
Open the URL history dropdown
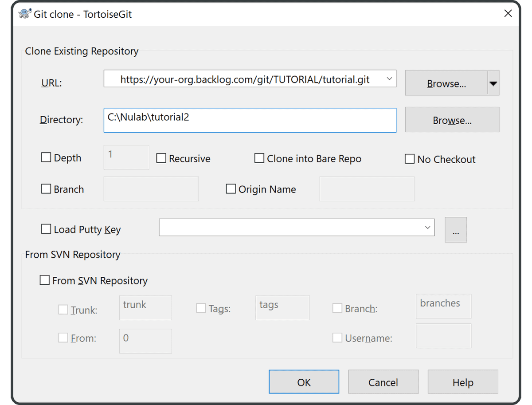coord(389,79)
